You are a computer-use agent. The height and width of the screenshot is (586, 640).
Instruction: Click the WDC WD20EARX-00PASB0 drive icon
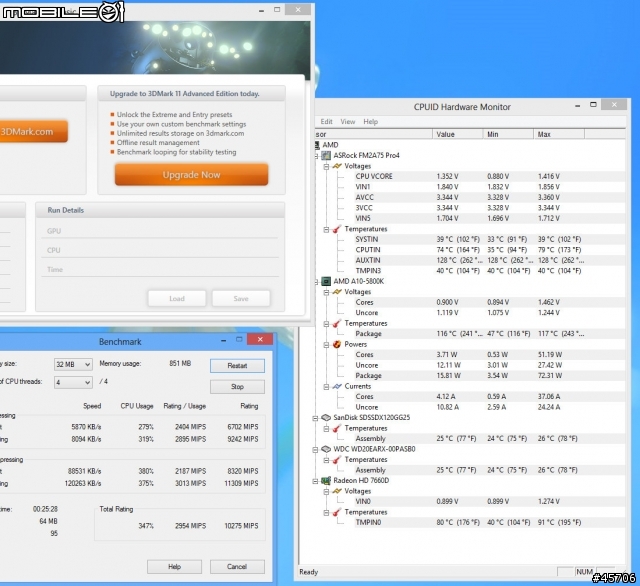click(x=326, y=449)
